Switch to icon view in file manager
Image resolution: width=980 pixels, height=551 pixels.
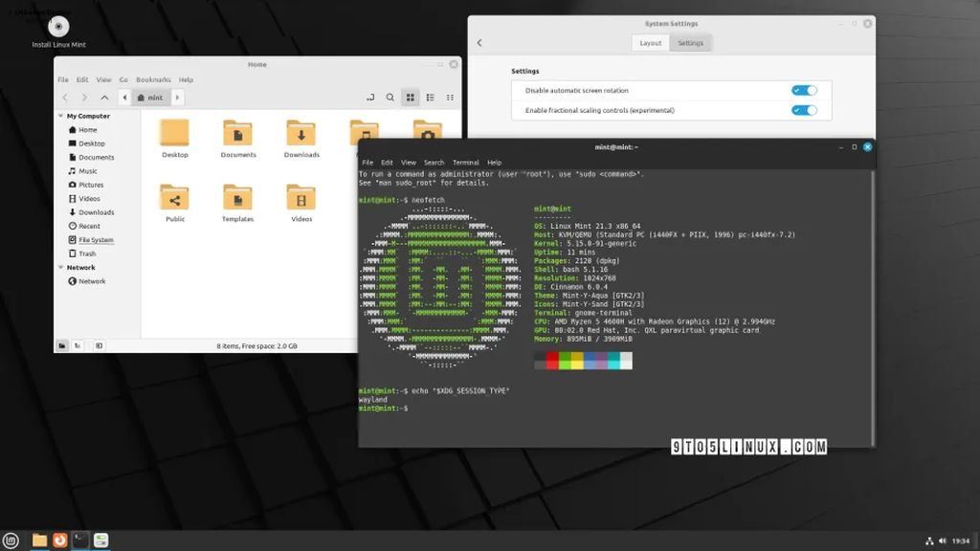point(411,98)
